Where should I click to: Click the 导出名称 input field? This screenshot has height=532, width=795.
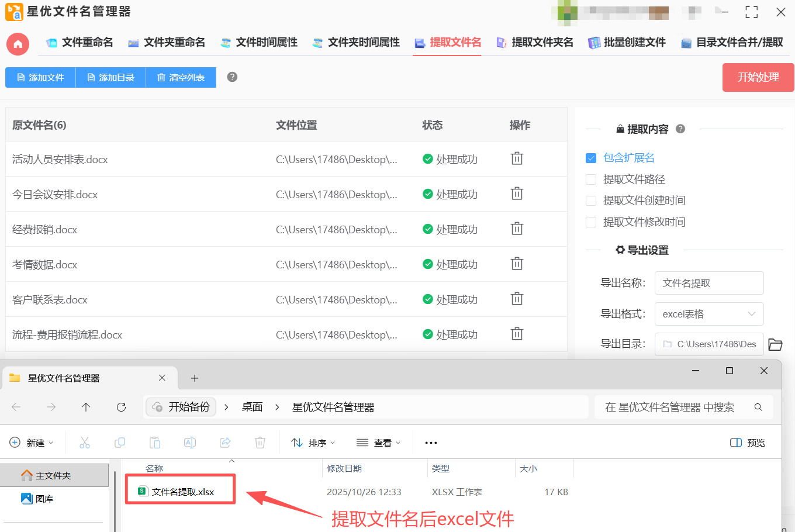[x=709, y=283]
